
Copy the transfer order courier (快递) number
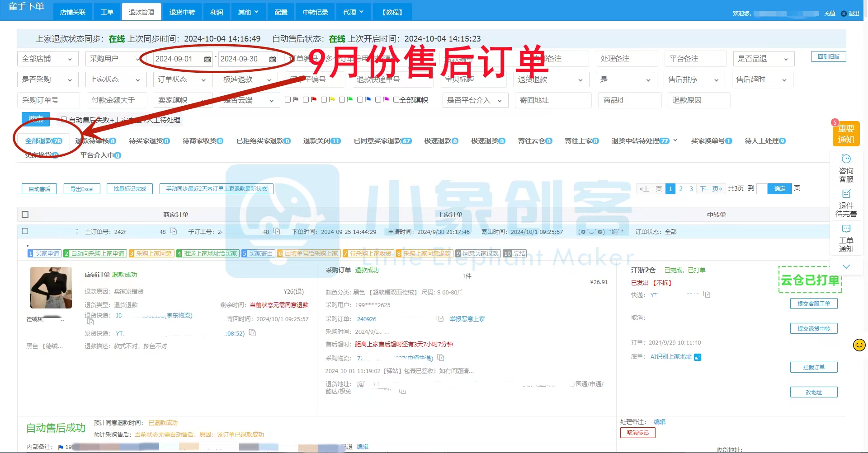click(x=707, y=294)
